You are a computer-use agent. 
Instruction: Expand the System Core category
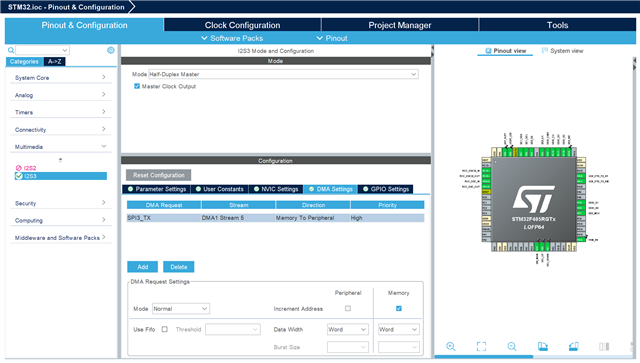coord(60,78)
